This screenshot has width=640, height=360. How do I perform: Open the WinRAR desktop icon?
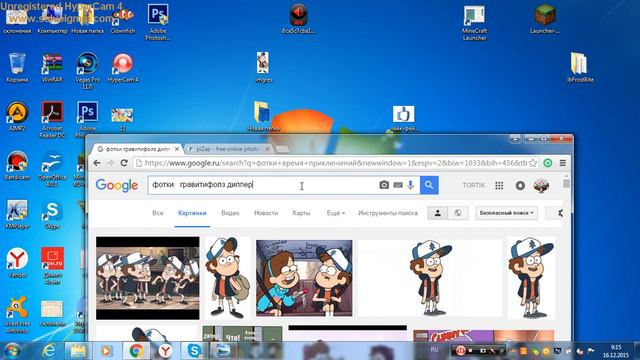[x=52, y=68]
